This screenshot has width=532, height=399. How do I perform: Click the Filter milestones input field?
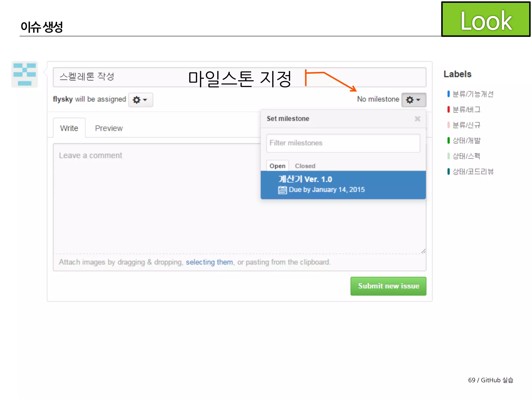[343, 143]
